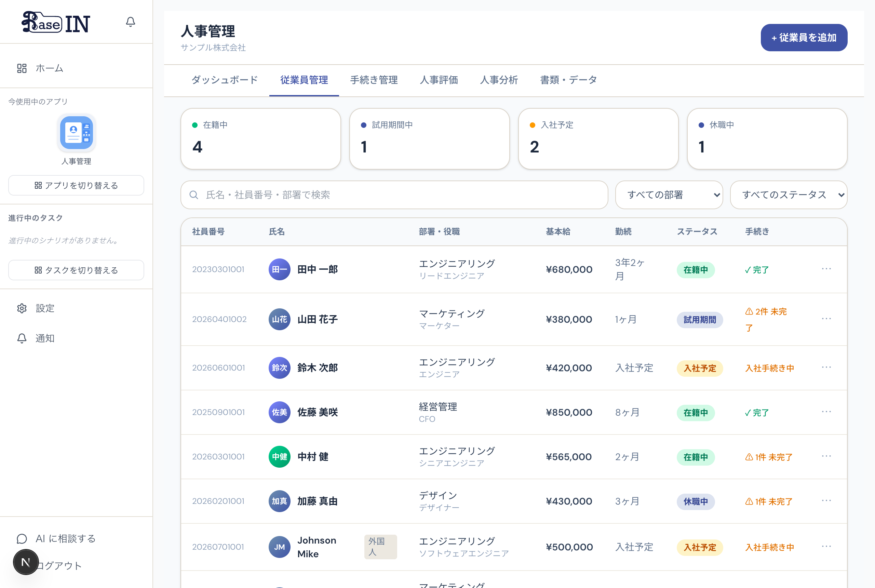Click the 休職中 summary card
This screenshot has height=588, width=875.
click(x=767, y=139)
